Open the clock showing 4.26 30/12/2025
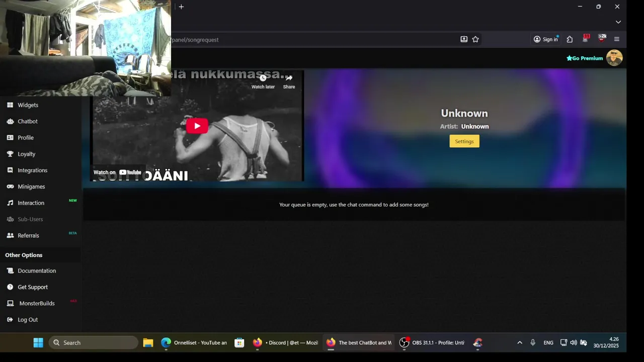The image size is (644, 362). pos(606,343)
